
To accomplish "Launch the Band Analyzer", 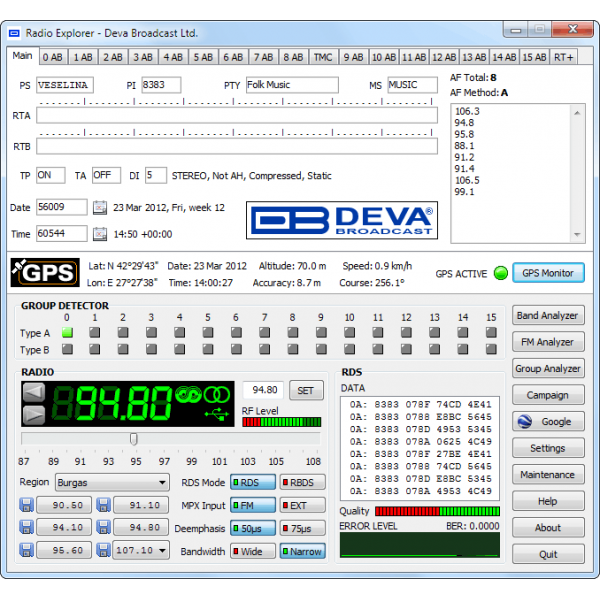I will pos(548,315).
